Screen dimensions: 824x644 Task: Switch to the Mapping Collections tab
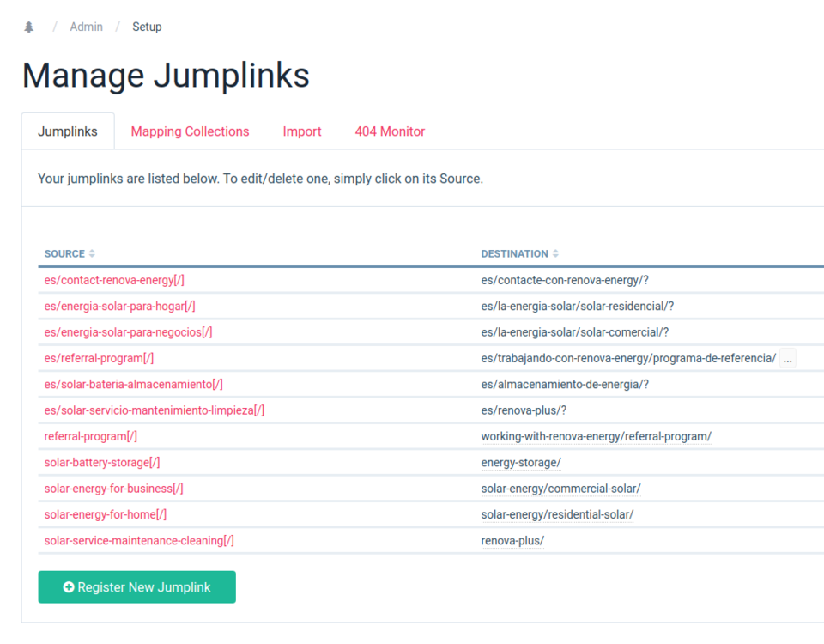click(190, 131)
